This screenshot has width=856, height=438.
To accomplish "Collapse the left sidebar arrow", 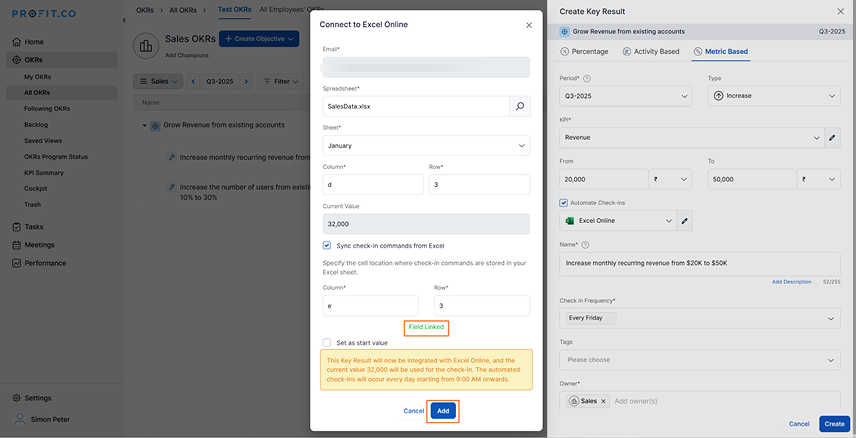I will [124, 20].
